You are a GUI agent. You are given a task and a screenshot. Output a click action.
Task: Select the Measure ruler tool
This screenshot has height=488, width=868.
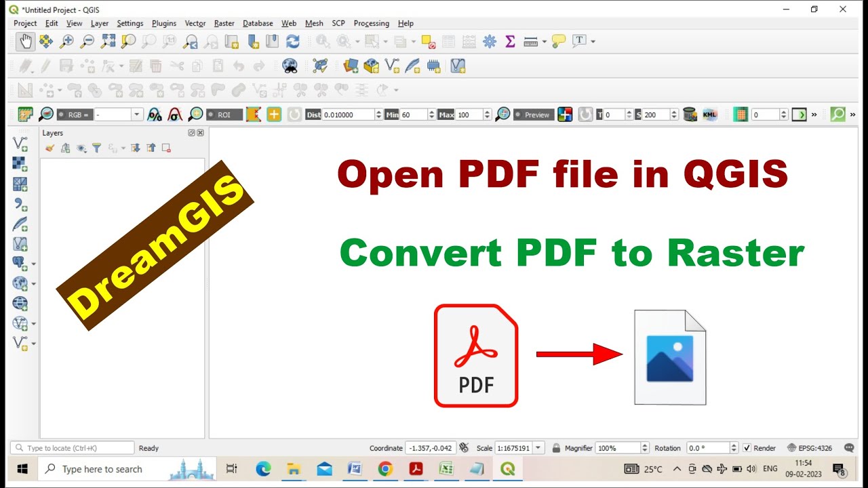pos(531,41)
